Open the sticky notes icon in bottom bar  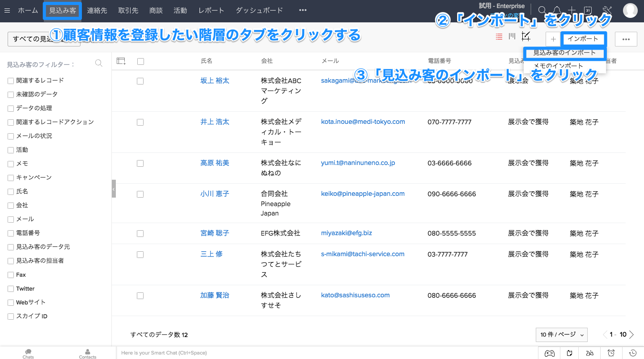[x=569, y=353]
